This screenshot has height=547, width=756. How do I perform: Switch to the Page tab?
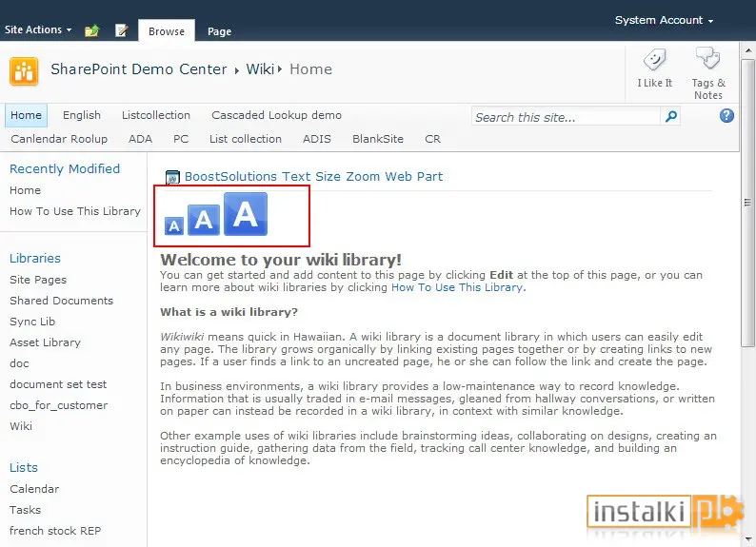(x=219, y=31)
